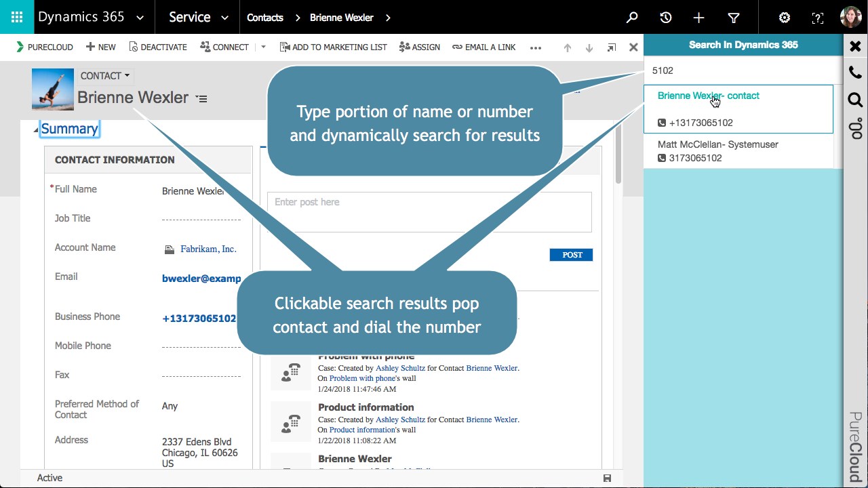This screenshot has height=488, width=868.
Task: Show recently viewed items history
Action: pyautogui.click(x=666, y=18)
